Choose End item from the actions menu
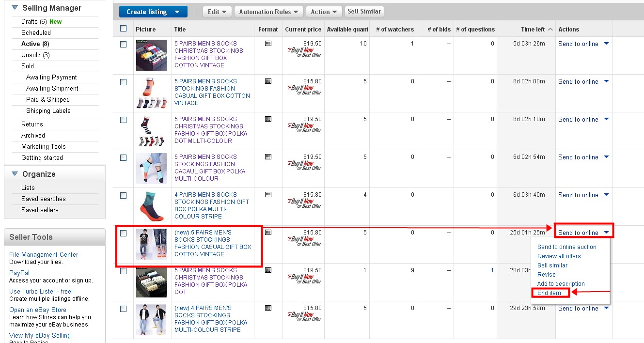This screenshot has width=644, height=343. click(x=549, y=293)
